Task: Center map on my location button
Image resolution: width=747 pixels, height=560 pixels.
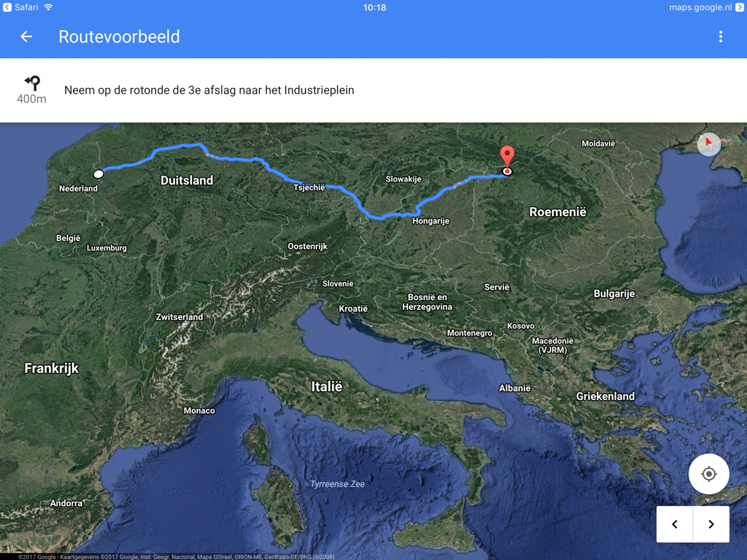Action: [x=709, y=474]
